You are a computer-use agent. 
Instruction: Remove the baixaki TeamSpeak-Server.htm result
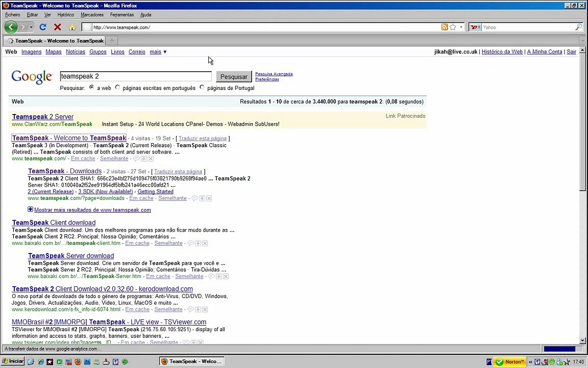(226, 277)
